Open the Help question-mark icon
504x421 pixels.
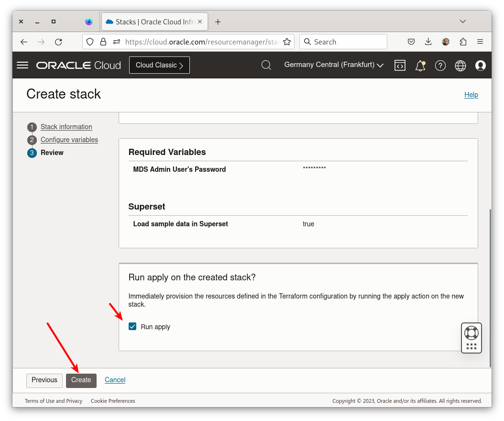(x=440, y=65)
